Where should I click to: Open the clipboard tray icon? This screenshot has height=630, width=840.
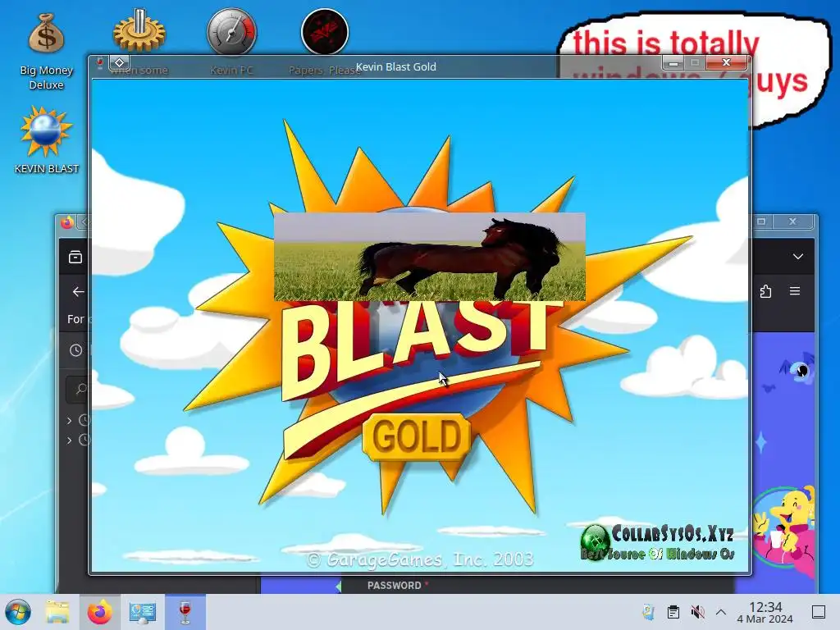(673, 612)
